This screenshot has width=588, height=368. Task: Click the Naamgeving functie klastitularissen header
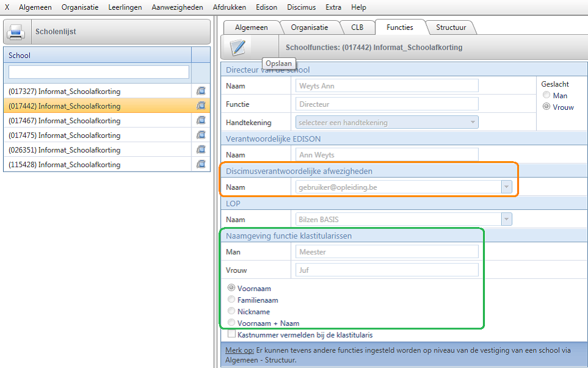pyautogui.click(x=404, y=236)
